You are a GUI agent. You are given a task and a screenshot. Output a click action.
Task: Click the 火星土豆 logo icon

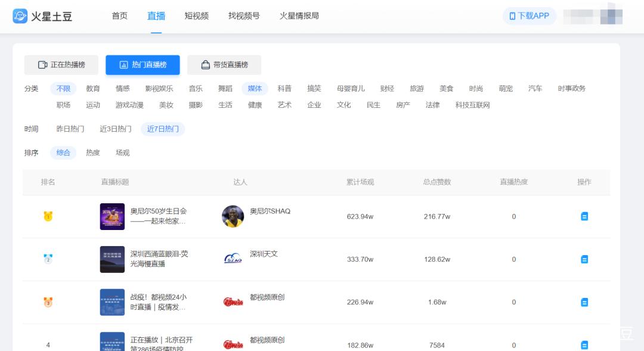pyautogui.click(x=20, y=16)
